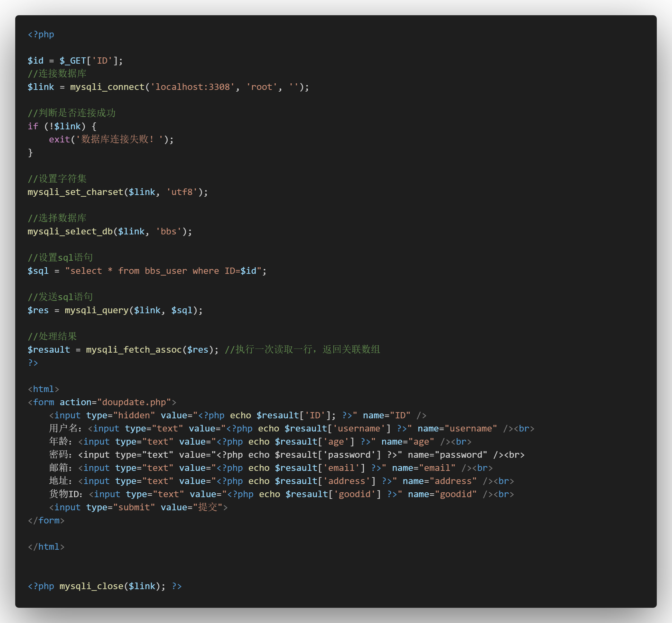Click the exit('数据库连接失败！') statement
672x623 pixels.
point(111,139)
